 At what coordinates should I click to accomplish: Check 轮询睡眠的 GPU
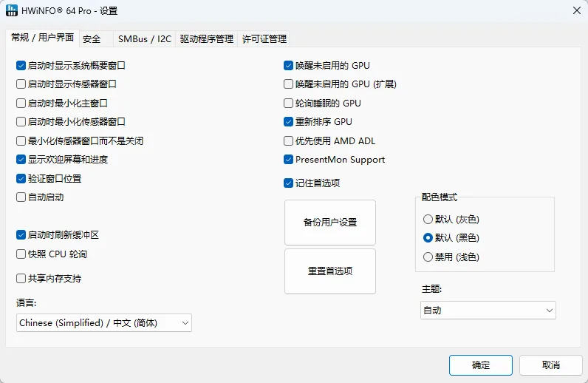click(x=288, y=103)
